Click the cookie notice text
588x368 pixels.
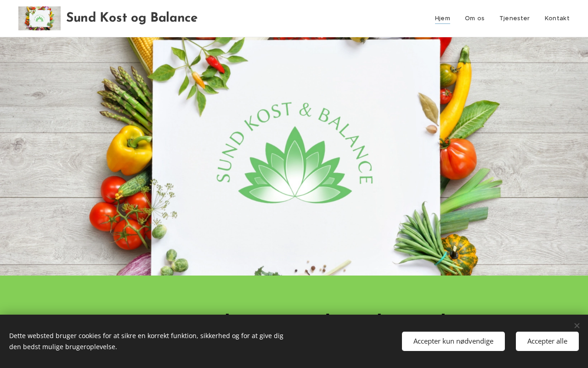[146, 341]
